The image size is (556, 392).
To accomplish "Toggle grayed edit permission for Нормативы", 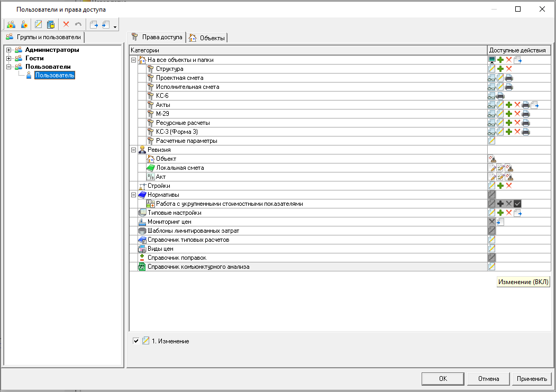I will 491,195.
